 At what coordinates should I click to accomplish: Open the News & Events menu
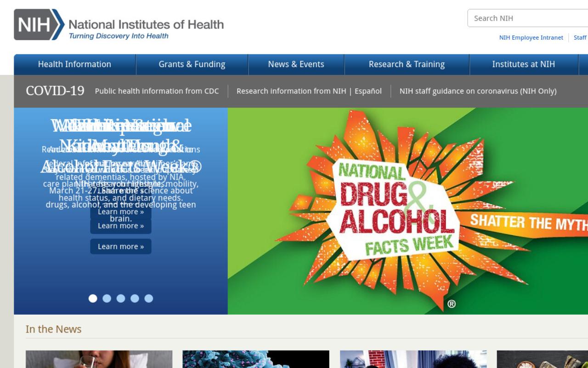[296, 64]
